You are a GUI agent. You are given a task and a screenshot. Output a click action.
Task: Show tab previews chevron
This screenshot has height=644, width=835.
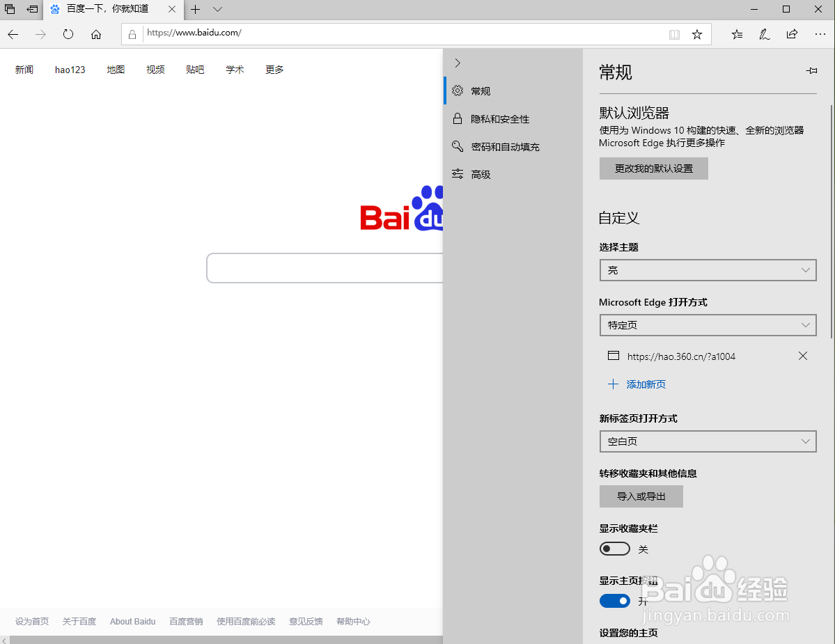(x=217, y=9)
